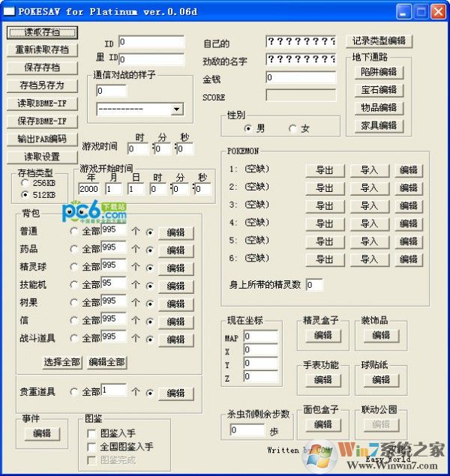Click the 读取存档 button

tap(42, 32)
